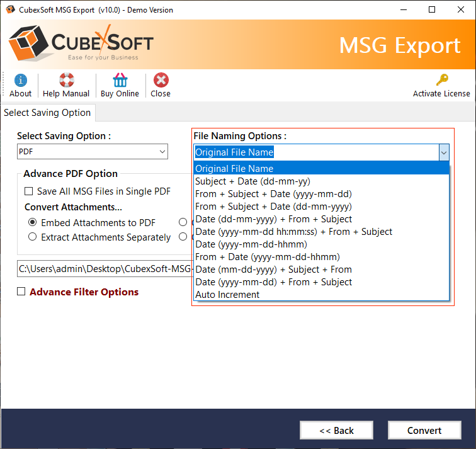The width and height of the screenshot is (476, 449).
Task: Collapse the File Naming Options dropdown arrow
Action: coord(444,152)
